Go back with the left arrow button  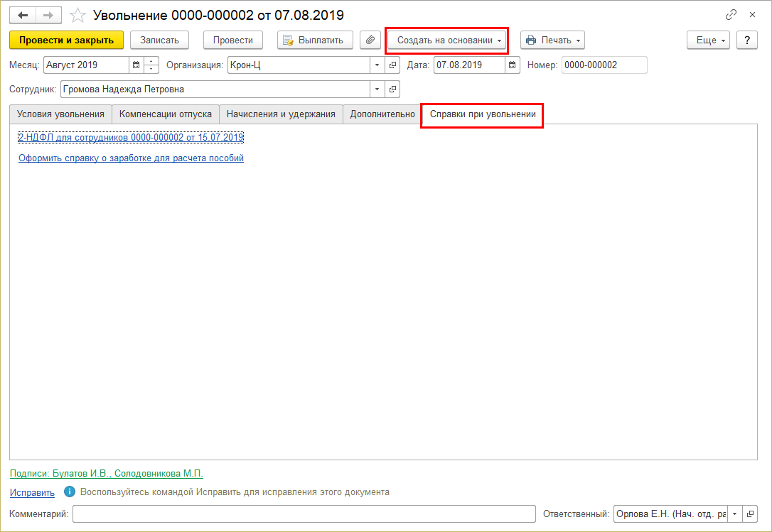[x=23, y=15]
